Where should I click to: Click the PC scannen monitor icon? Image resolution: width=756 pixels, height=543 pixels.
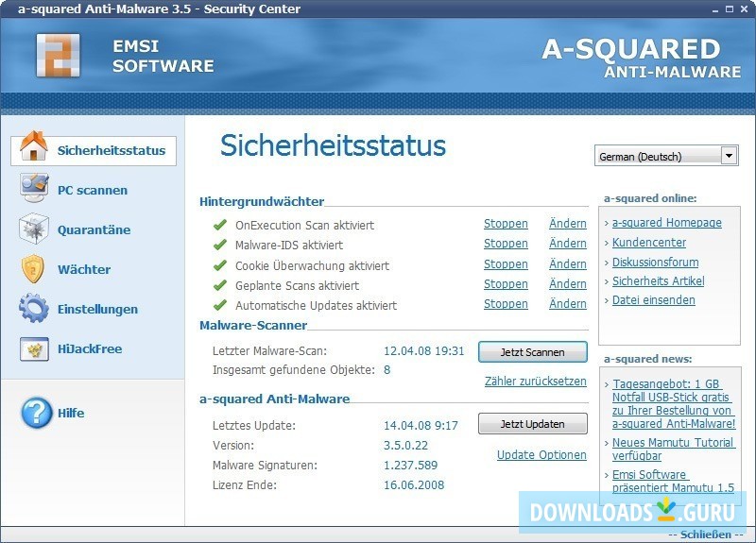pyautogui.click(x=34, y=188)
